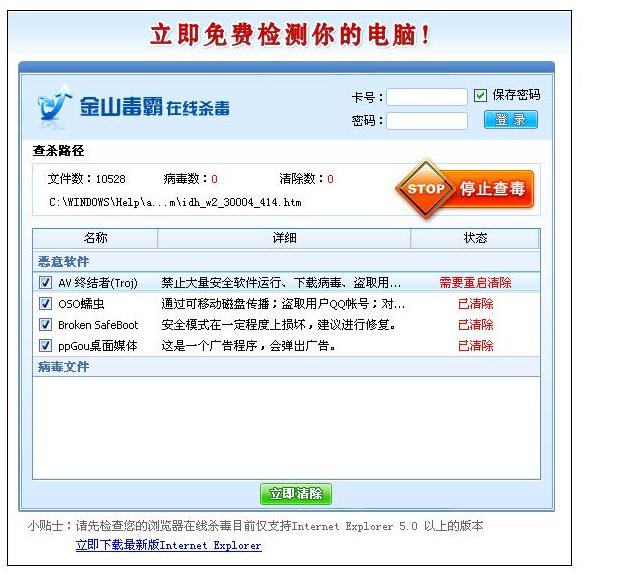640x575 pixels.
Task: Select the ppGou桌面媒体 entry name
Action: pos(98,346)
